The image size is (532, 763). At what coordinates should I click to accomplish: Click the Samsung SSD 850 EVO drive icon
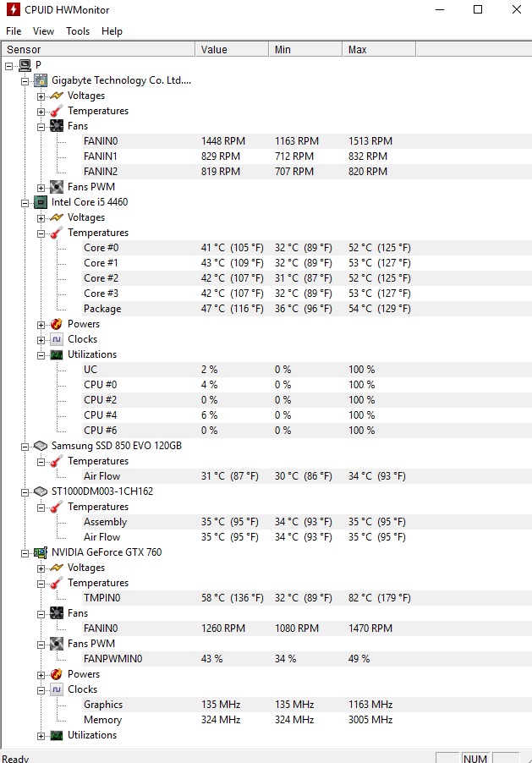[40, 446]
